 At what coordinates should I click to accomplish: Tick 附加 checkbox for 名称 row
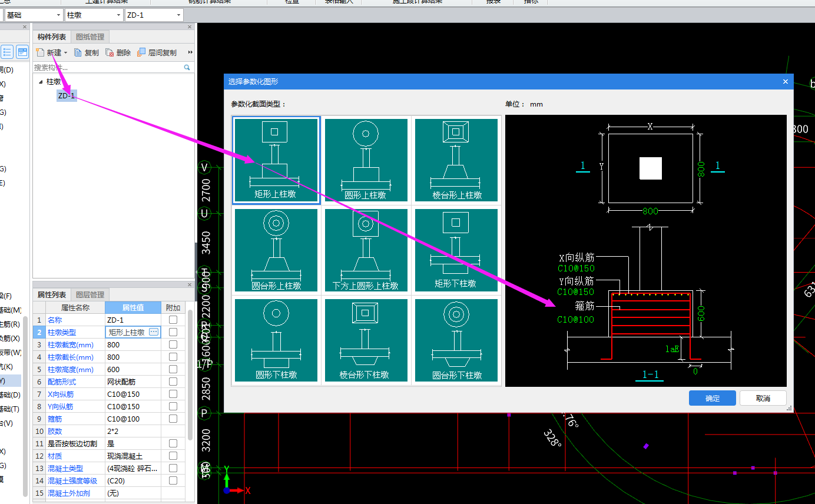tap(173, 320)
